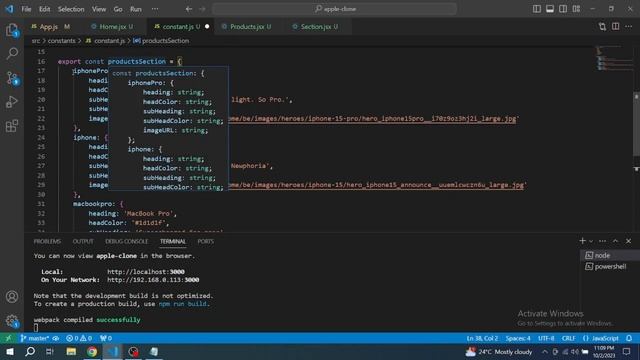
Task: Open Chrome from the Windows taskbar
Action: [x=92, y=352]
